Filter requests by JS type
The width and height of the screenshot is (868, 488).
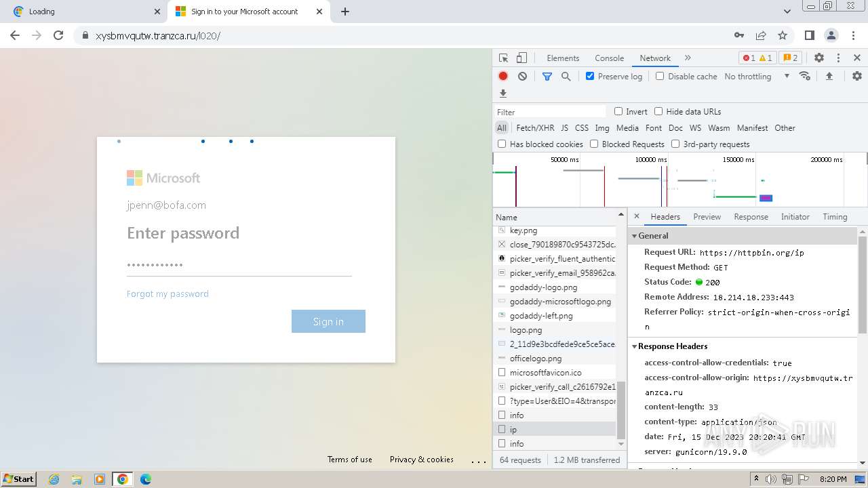click(564, 128)
